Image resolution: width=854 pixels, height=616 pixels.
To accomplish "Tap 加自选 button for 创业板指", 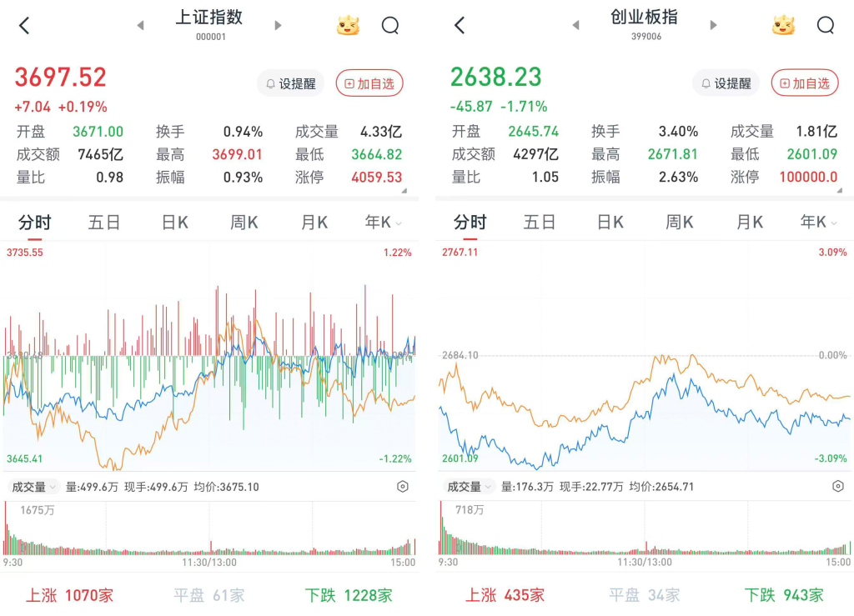I will click(x=805, y=83).
